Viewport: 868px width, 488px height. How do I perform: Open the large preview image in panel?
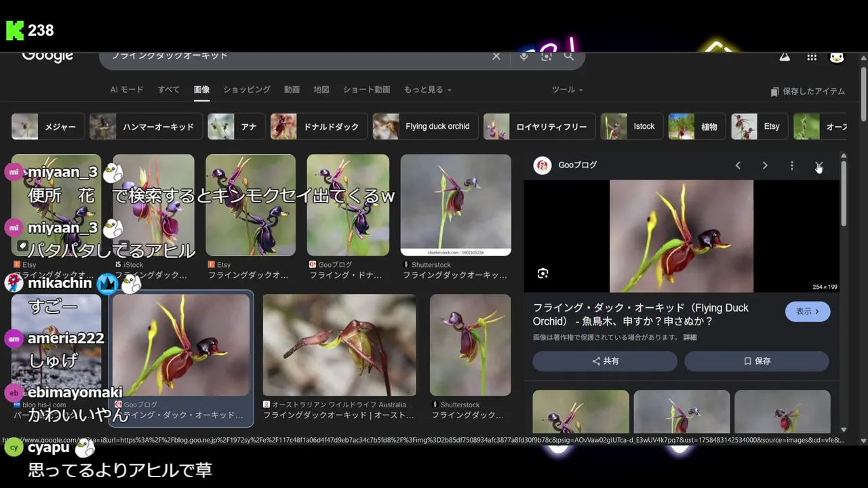tap(681, 236)
